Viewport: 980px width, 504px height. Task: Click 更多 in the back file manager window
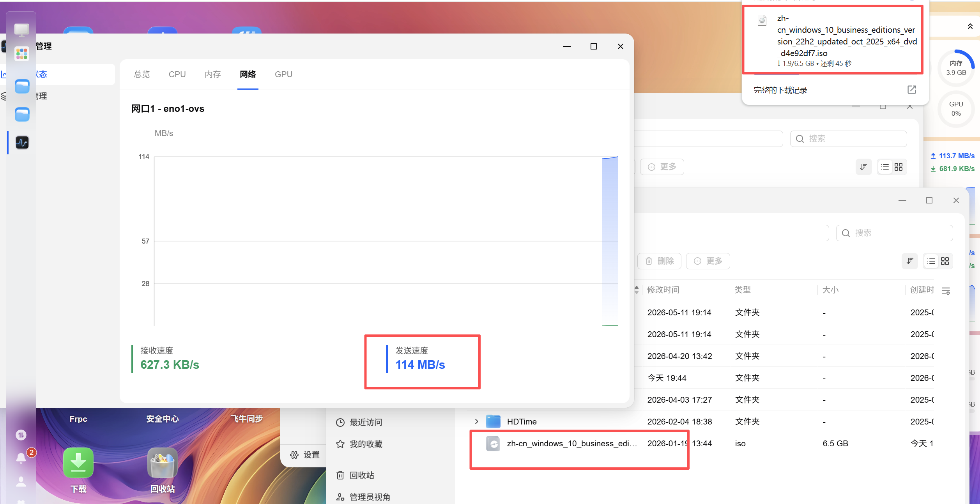click(662, 166)
